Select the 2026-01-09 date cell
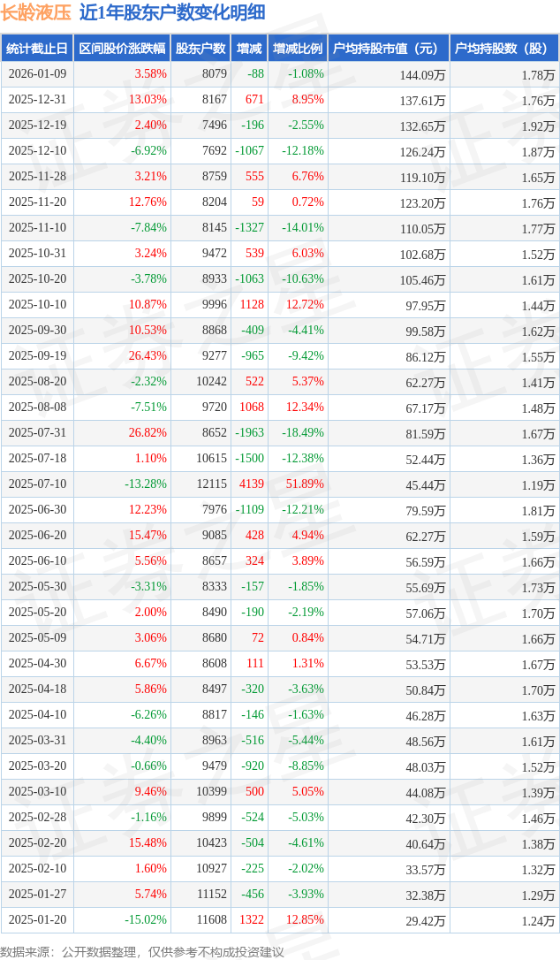Screen dimensions: 560x960 pyautogui.click(x=39, y=74)
